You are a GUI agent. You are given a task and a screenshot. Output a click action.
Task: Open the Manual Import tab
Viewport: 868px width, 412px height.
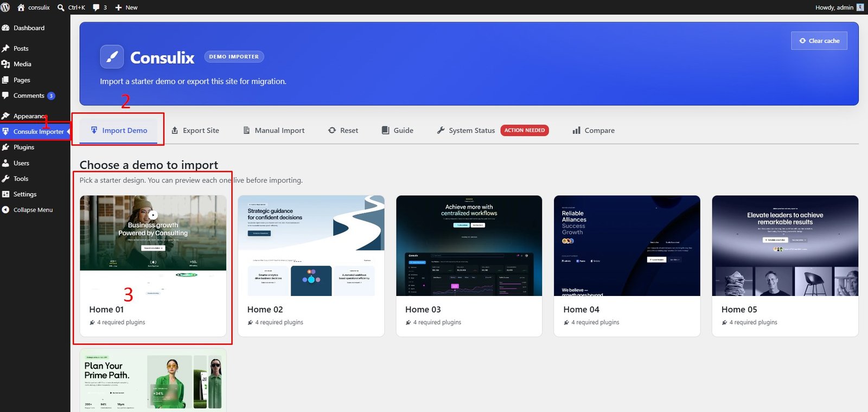point(274,131)
